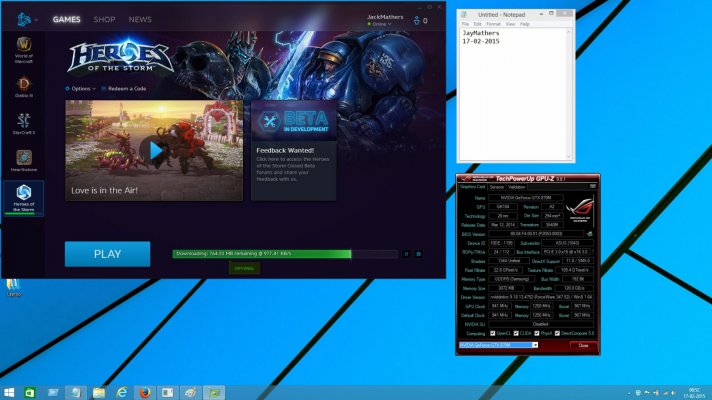Expand the Online status dropdown
This screenshot has width=712, height=400.
point(379,24)
